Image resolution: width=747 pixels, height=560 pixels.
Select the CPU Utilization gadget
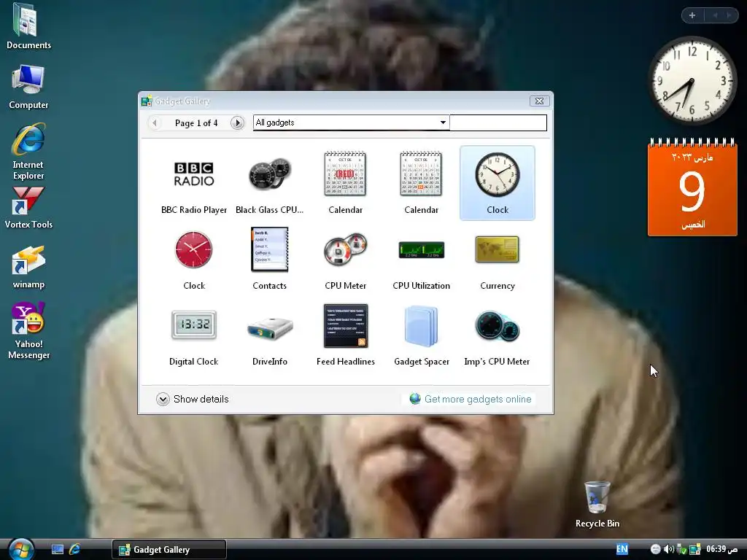click(421, 259)
